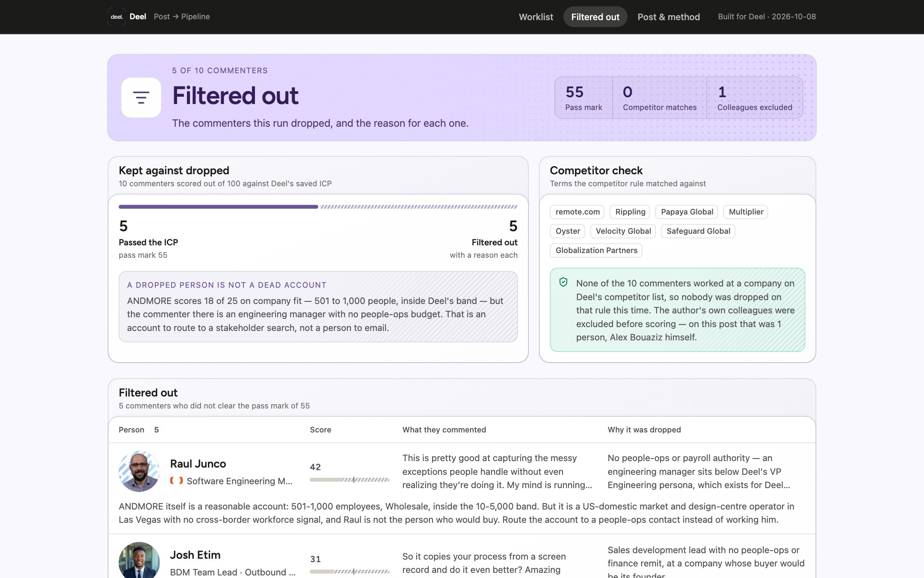
Task: Click the Score column header
Action: coord(320,430)
